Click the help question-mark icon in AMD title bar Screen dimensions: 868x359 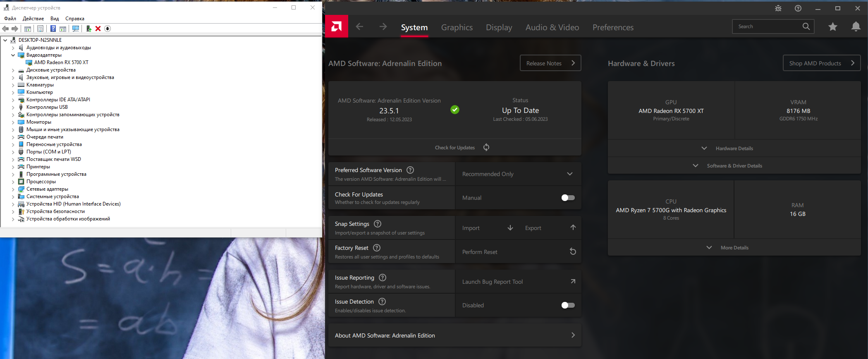coord(798,8)
